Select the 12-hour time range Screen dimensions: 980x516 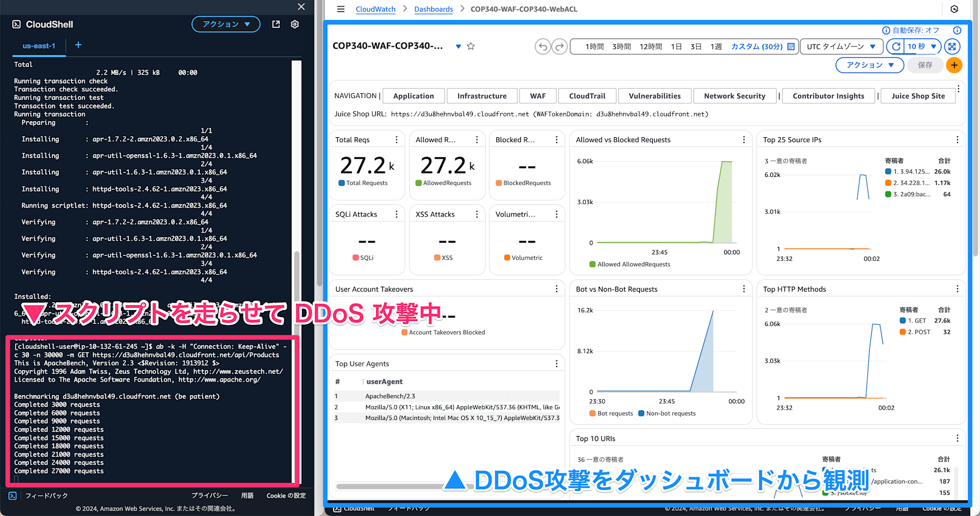coord(651,47)
